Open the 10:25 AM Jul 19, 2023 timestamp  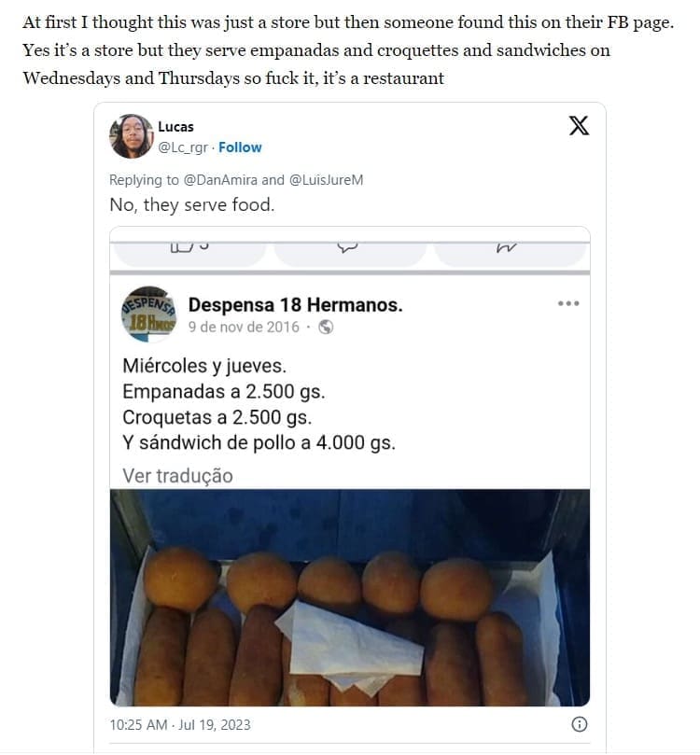(x=180, y=724)
